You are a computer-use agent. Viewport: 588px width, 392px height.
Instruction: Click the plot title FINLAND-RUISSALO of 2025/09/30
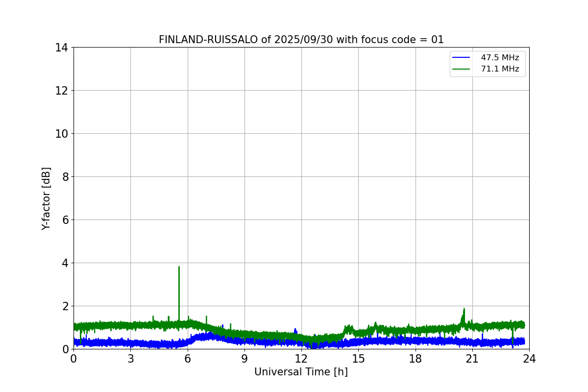click(301, 40)
